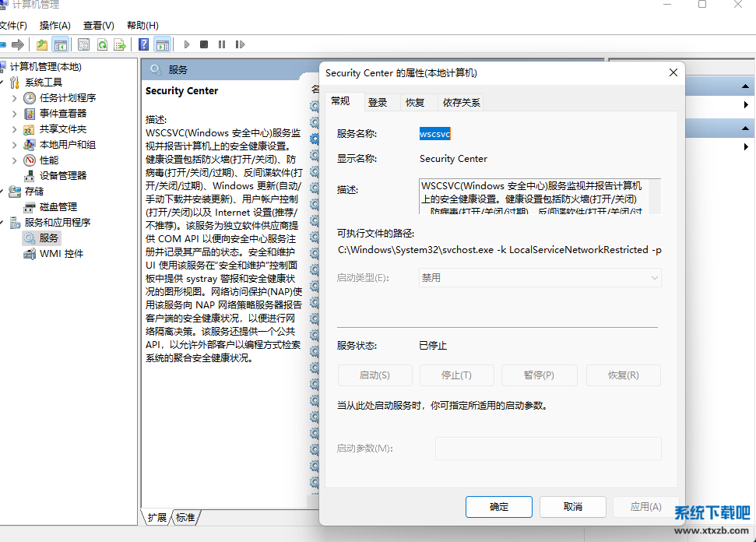Click the 磁盘管理 disk icon in tree
Viewport: 756px width, 542px height.
[30, 207]
